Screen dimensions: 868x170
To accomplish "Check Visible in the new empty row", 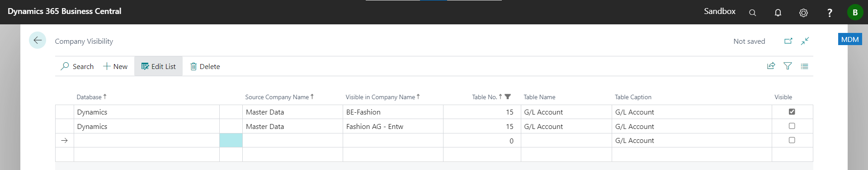I will click(x=792, y=140).
